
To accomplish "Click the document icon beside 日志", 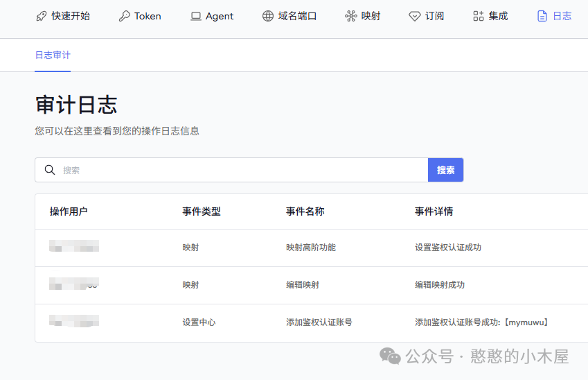I will [x=542, y=16].
